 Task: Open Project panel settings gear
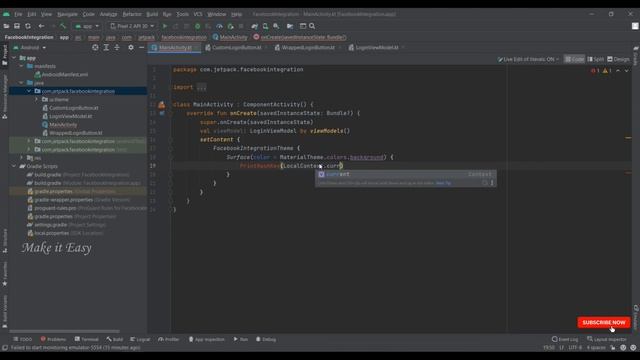131,48
